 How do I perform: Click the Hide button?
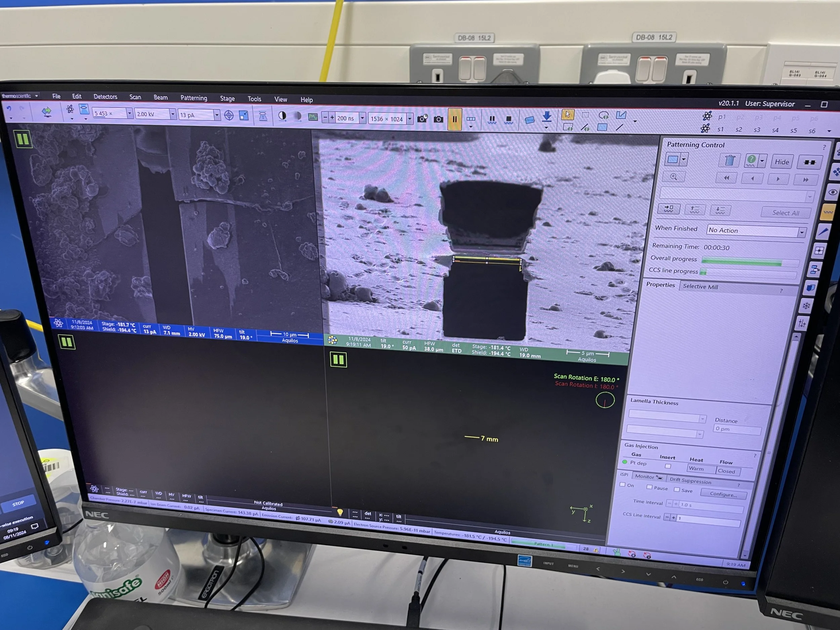pyautogui.click(x=782, y=162)
